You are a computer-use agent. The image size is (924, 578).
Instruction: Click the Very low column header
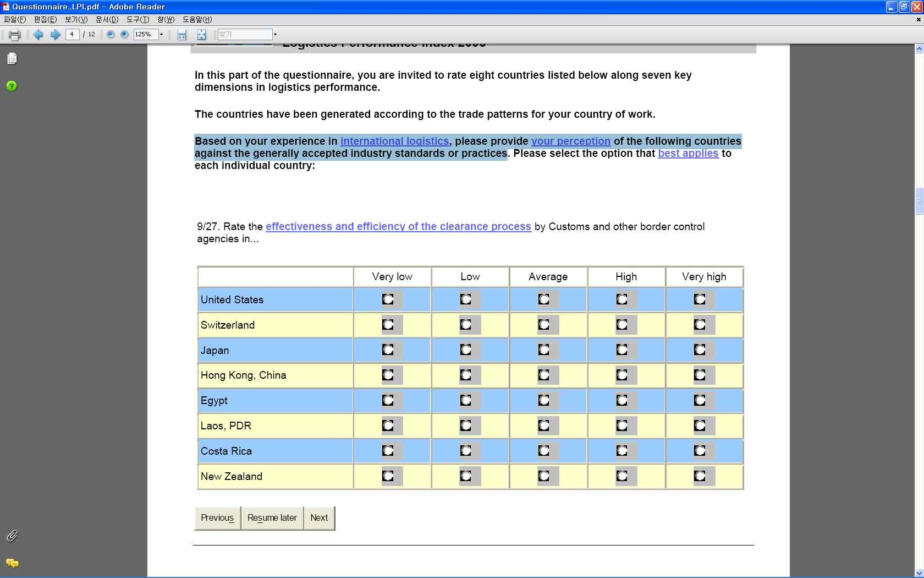tap(392, 277)
